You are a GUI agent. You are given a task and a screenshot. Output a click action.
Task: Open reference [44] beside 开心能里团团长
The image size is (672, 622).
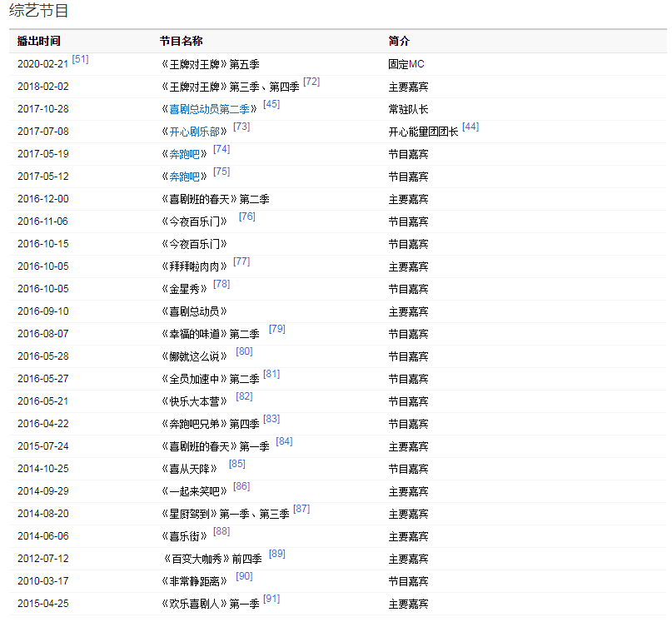point(470,127)
